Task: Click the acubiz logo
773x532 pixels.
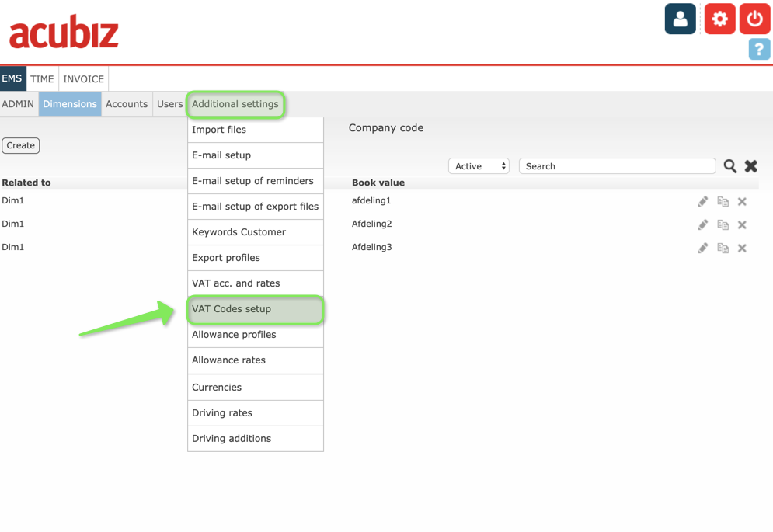Action: [64, 32]
